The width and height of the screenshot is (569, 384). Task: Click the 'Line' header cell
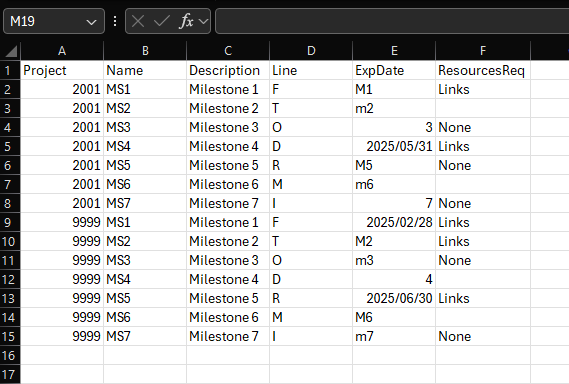(311, 70)
